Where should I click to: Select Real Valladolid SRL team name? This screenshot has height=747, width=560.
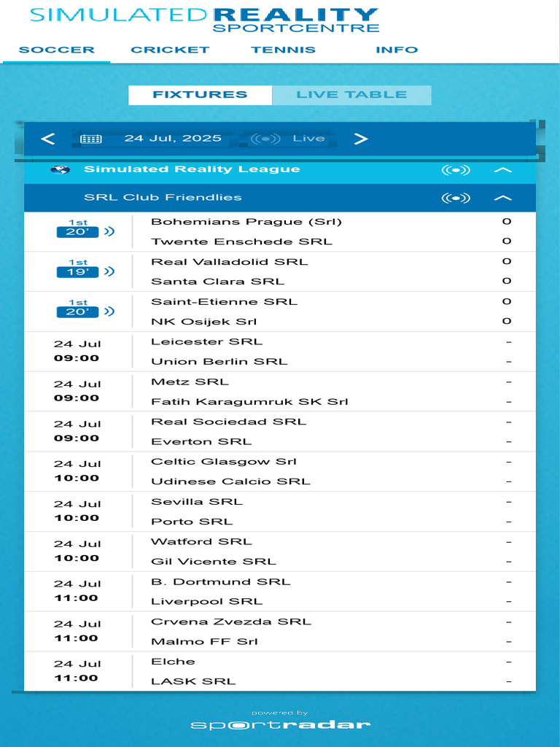(x=230, y=262)
